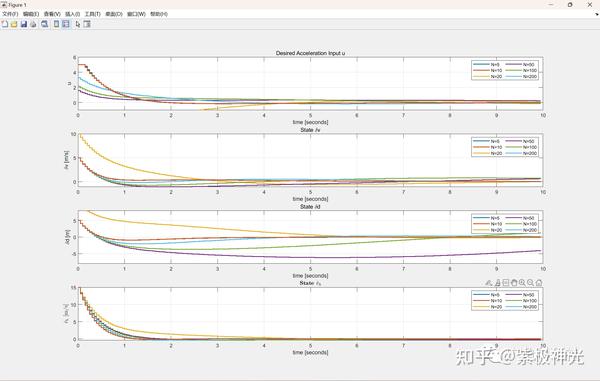Toggle the Insert Legend toolbar icon
The image size is (600, 381).
pyautogui.click(x=66, y=24)
